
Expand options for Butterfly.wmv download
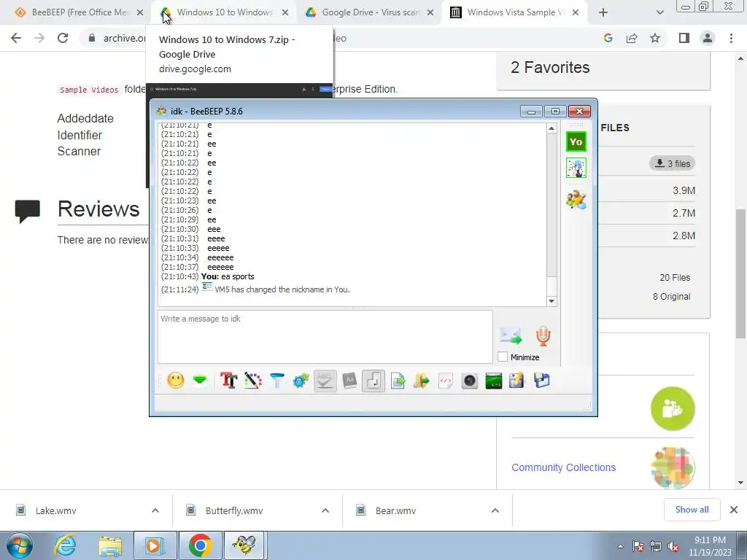pyautogui.click(x=325, y=510)
